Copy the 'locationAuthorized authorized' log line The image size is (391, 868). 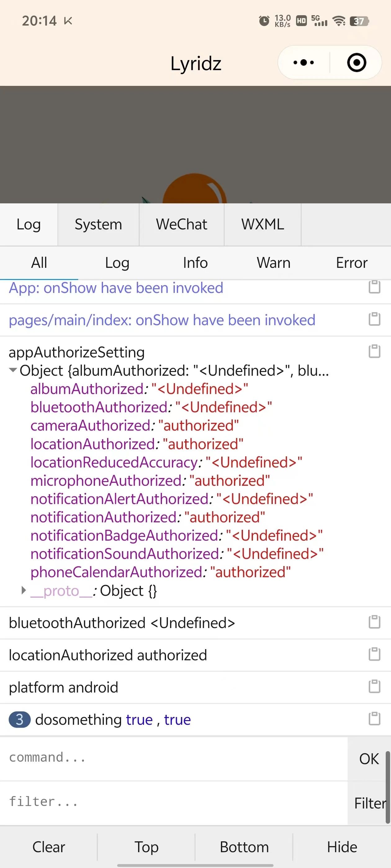click(374, 654)
